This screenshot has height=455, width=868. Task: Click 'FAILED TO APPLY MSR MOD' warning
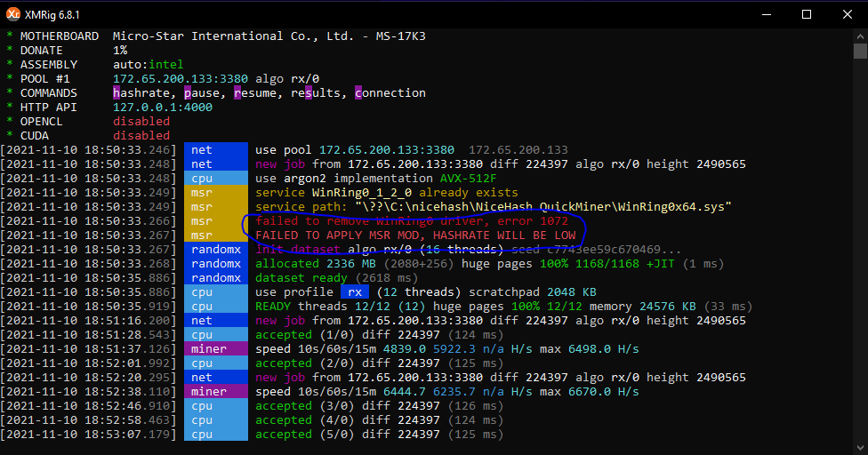[415, 235]
